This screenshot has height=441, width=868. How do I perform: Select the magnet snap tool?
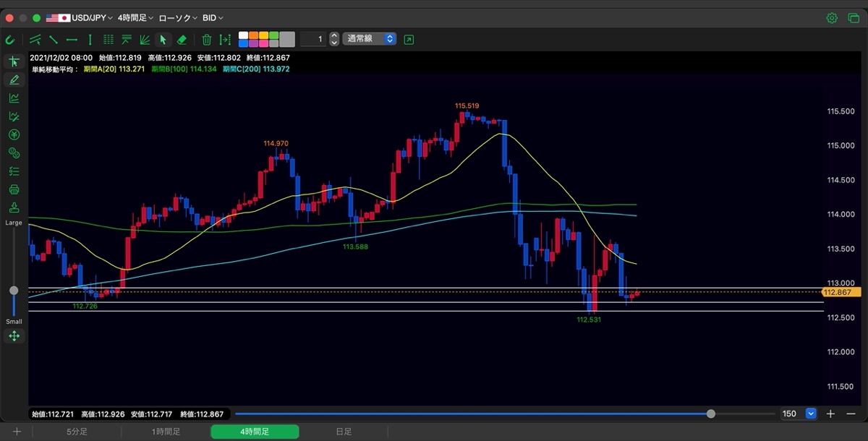tap(10, 39)
